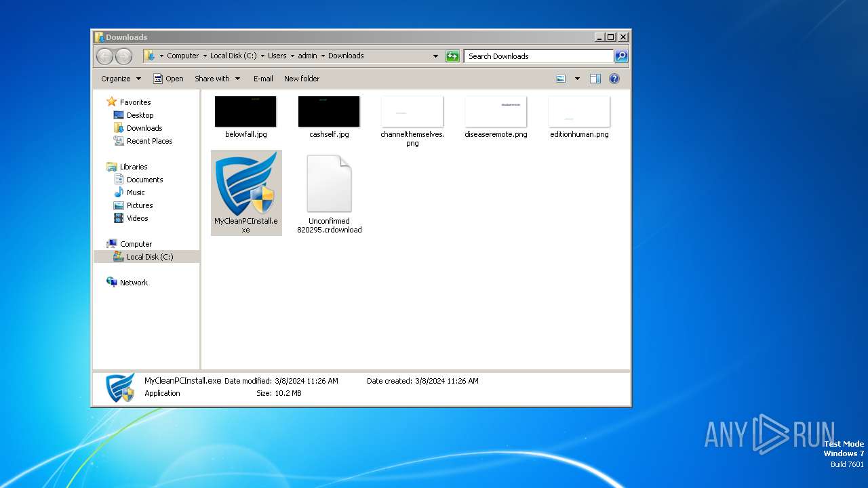Click the Open toolbar button
This screenshot has height=488, width=868.
click(168, 79)
